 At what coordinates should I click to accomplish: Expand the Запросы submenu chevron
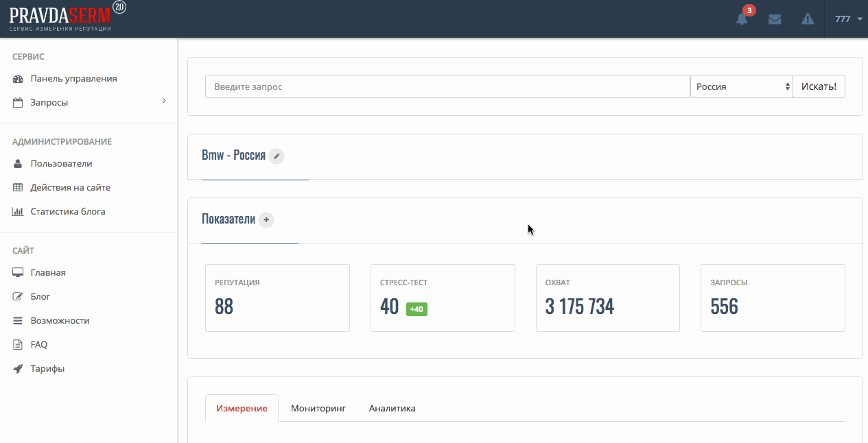tap(164, 101)
